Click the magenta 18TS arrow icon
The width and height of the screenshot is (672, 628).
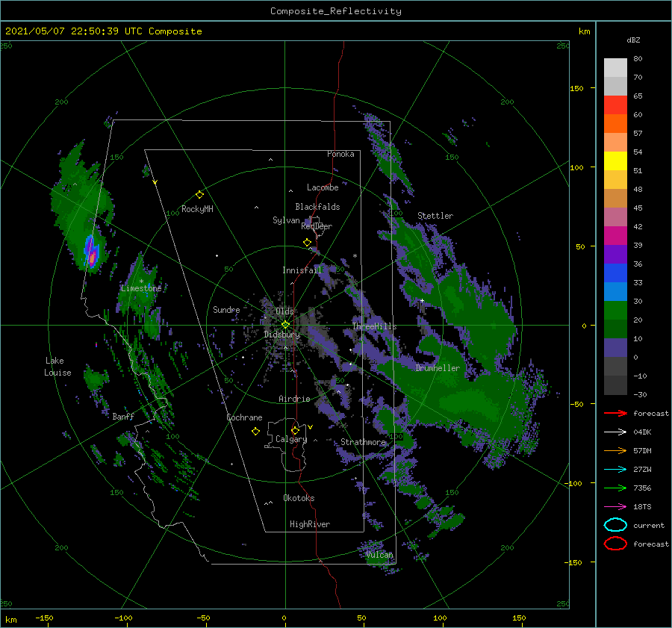(x=615, y=507)
